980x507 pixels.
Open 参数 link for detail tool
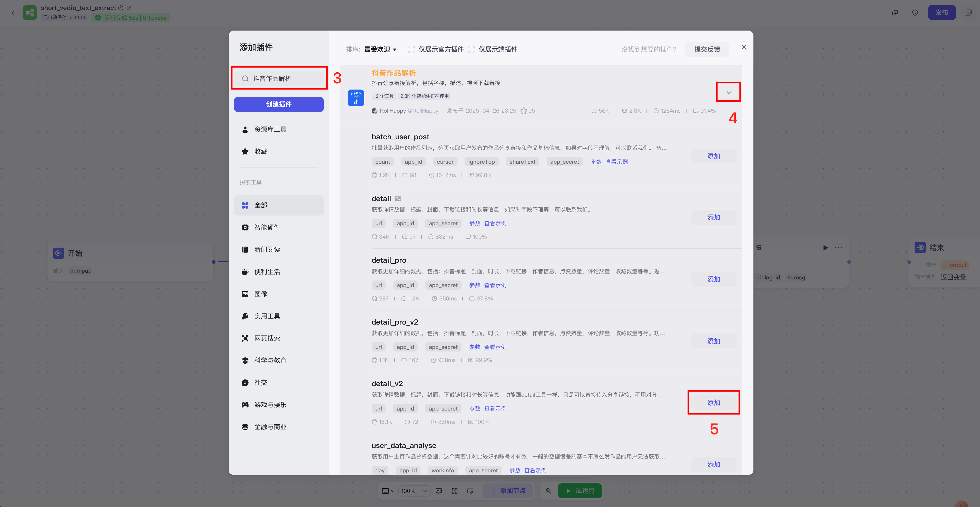[x=474, y=223]
